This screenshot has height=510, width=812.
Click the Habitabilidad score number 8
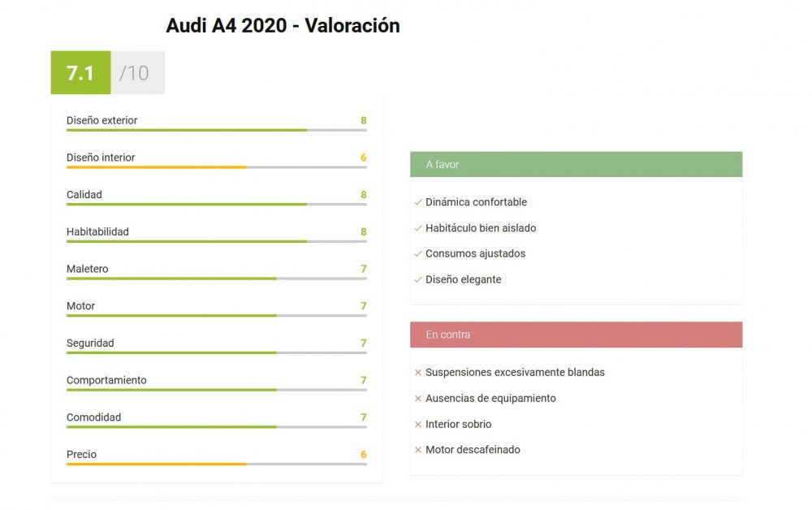click(x=364, y=232)
